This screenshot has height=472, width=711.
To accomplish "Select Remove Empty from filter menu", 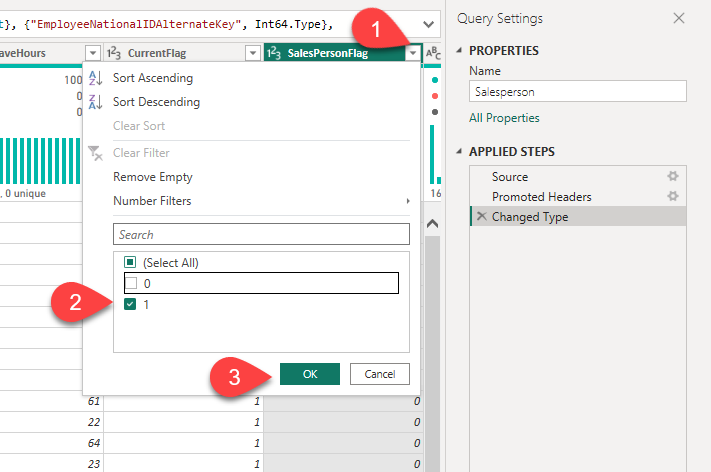I will pyautogui.click(x=153, y=177).
